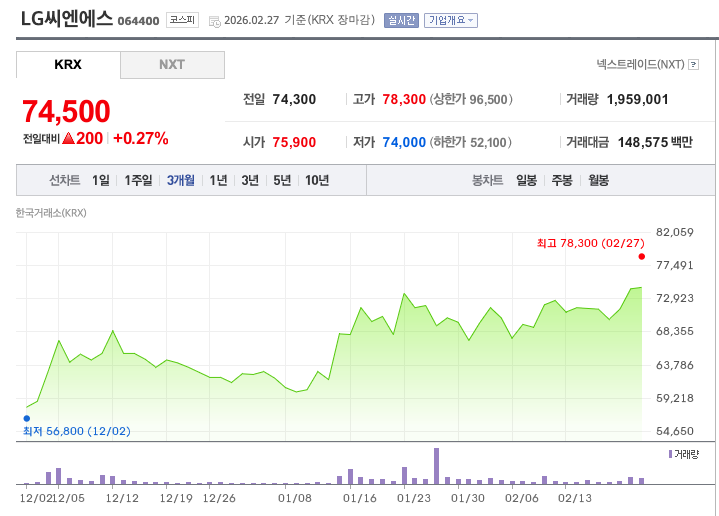Select the 10년 line chart range
The width and height of the screenshot is (719, 516).
[x=317, y=180]
